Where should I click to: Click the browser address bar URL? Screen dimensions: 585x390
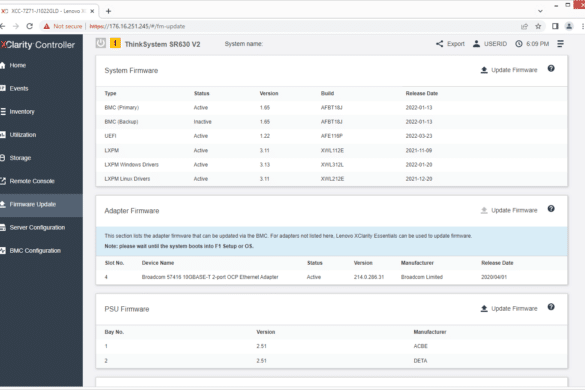(137, 26)
